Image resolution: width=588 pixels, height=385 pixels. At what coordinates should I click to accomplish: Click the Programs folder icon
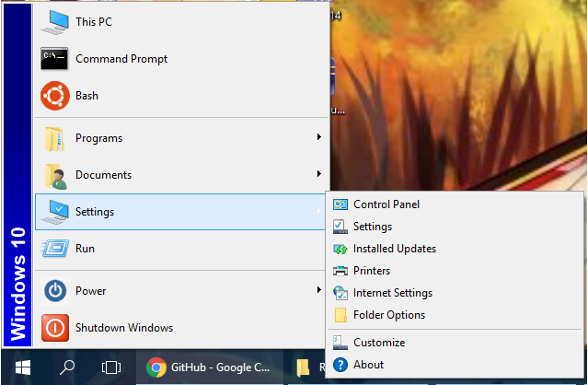click(54, 139)
